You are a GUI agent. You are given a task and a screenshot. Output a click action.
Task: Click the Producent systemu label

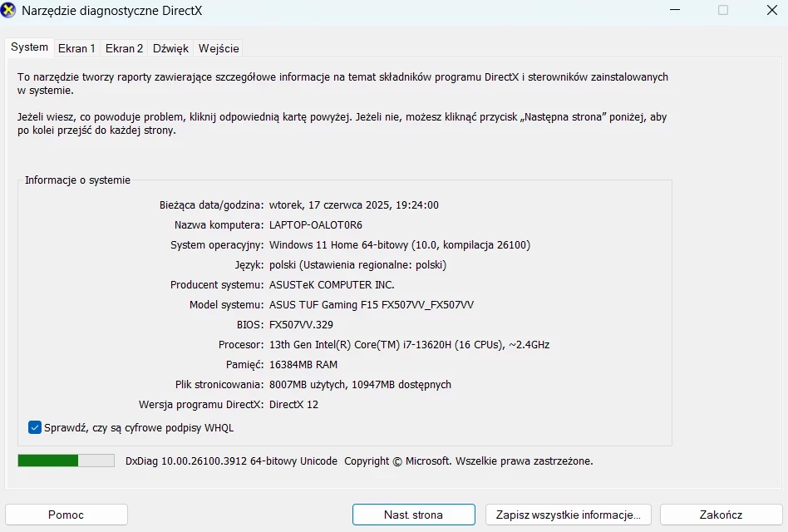tap(217, 285)
